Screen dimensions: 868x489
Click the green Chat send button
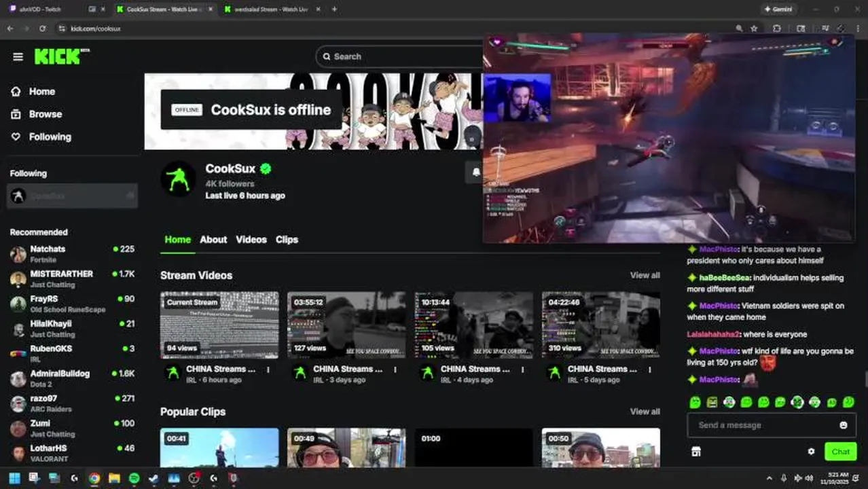pyautogui.click(x=840, y=451)
